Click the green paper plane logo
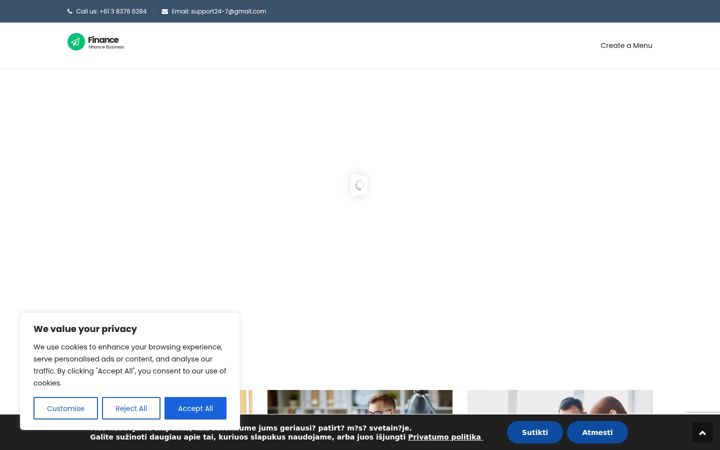The width and height of the screenshot is (720, 450). click(x=76, y=42)
